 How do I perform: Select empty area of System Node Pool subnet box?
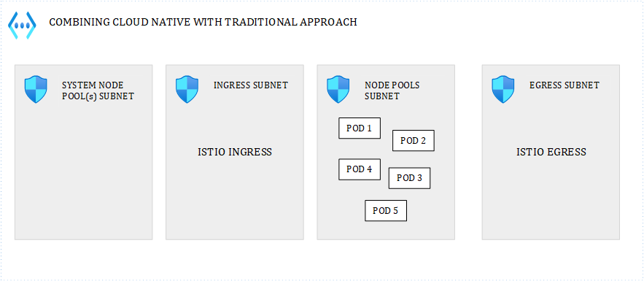coord(83,172)
